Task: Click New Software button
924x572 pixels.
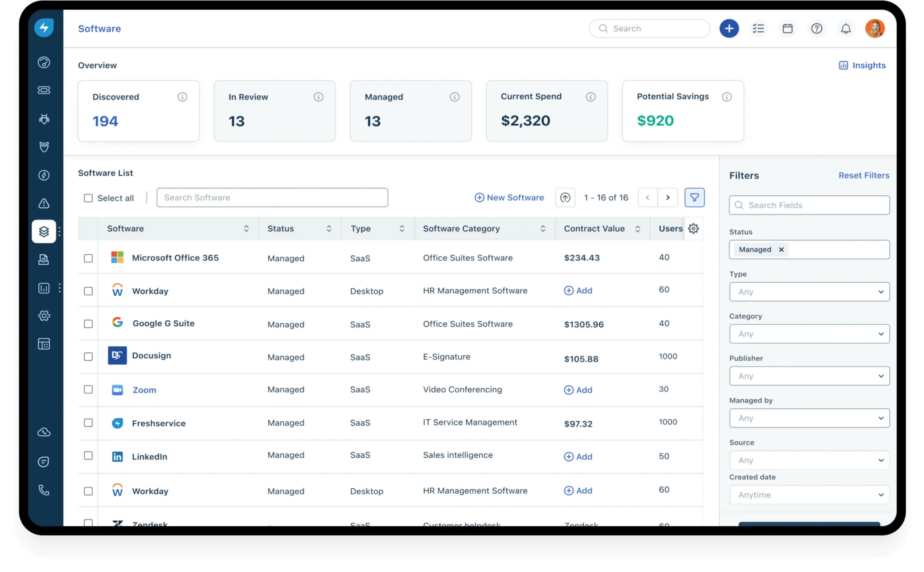Action: click(509, 197)
